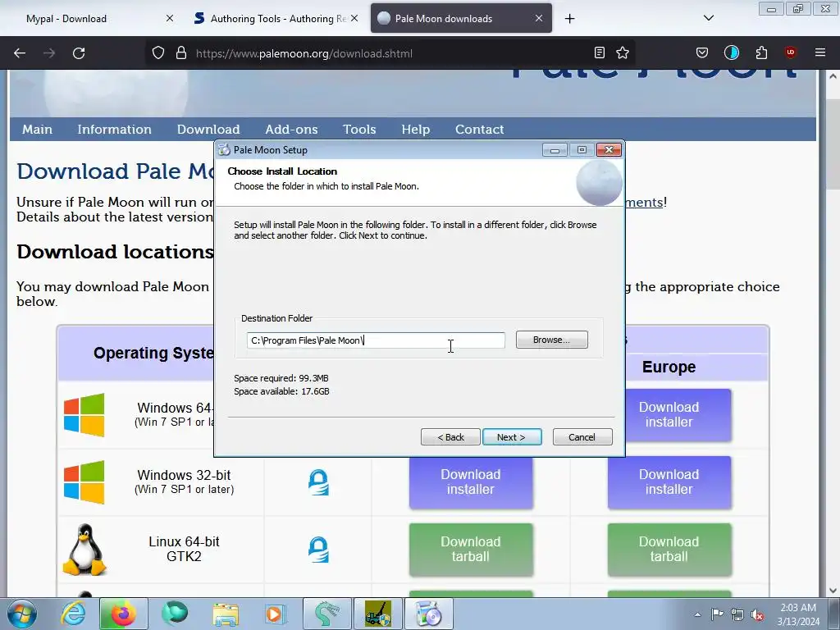Click the page scrollbar up arrow
This screenshot has width=840, height=630.
[x=833, y=76]
